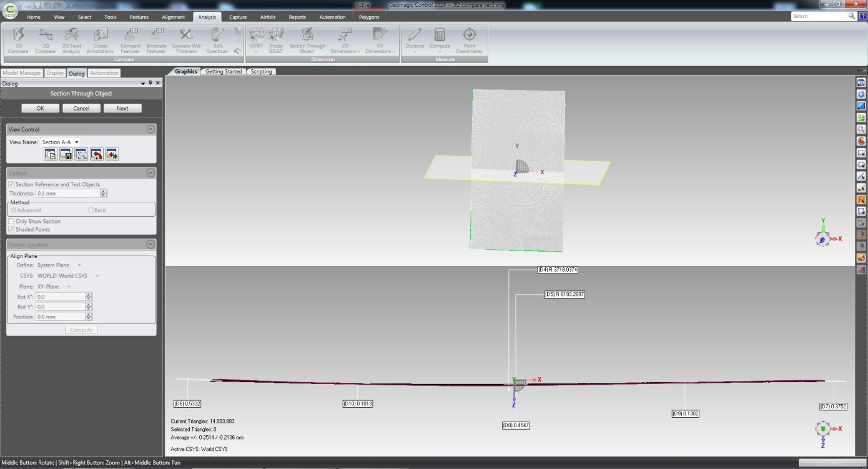The image size is (868, 469).
Task: Open the Distance measure dropdown
Action: click(415, 41)
